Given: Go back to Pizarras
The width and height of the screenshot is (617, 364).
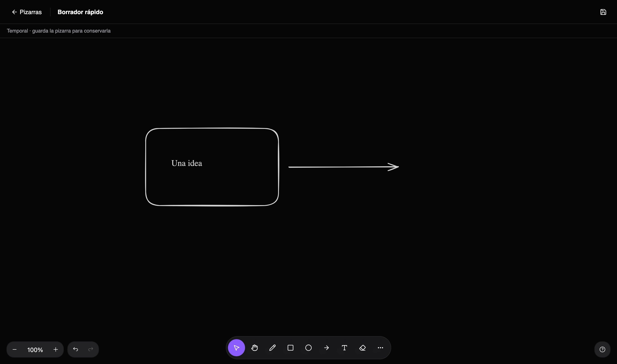Looking at the screenshot, I should pos(27,12).
